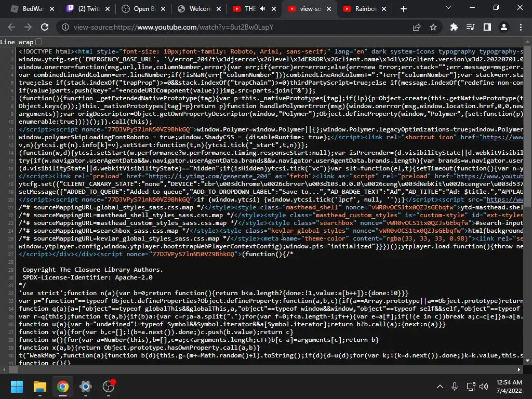Reload the view-source page
532x399 pixels.
pyautogui.click(x=45, y=27)
